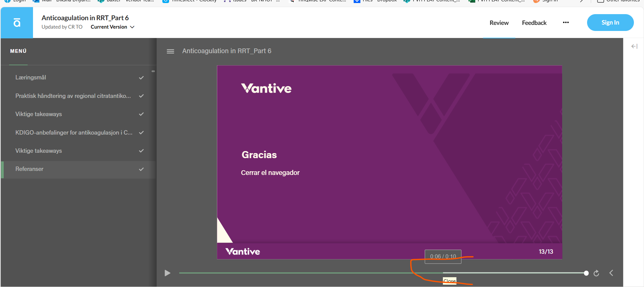Select the Referanser menu item
The image size is (644, 287).
click(x=78, y=169)
